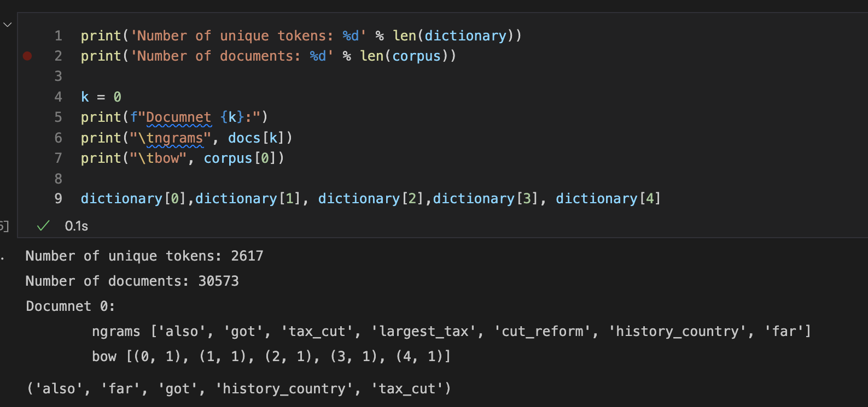Click the corpus variable inside len() on line 2
Viewport: 868px width, 407px height.
click(416, 56)
